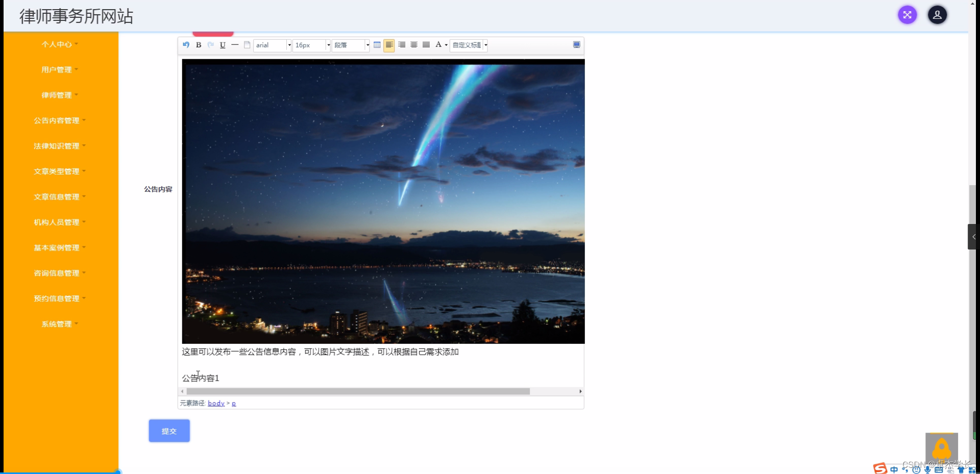Click the editor scrollbar right arrow

tap(580, 391)
